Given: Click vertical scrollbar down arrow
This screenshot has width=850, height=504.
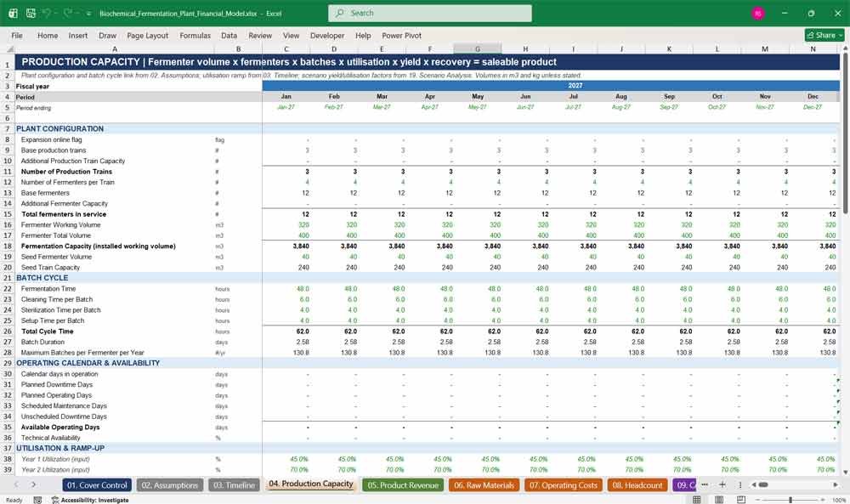Looking at the screenshot, I should 846,472.
